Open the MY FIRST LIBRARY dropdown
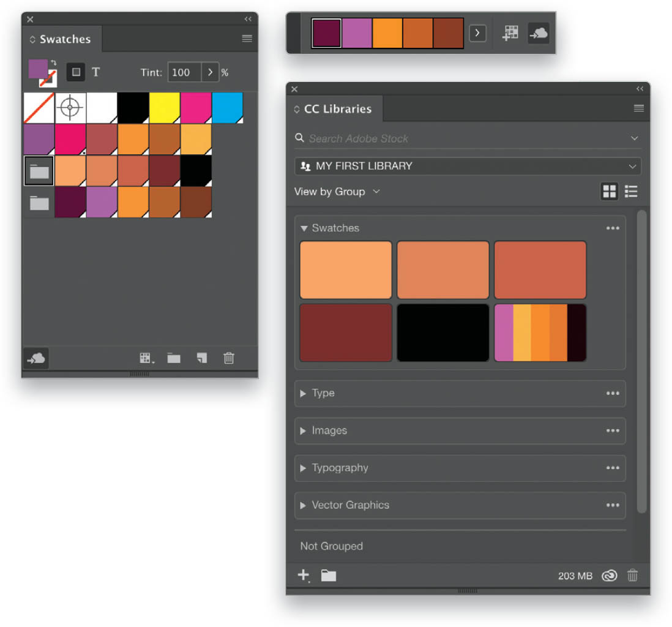 pos(468,166)
